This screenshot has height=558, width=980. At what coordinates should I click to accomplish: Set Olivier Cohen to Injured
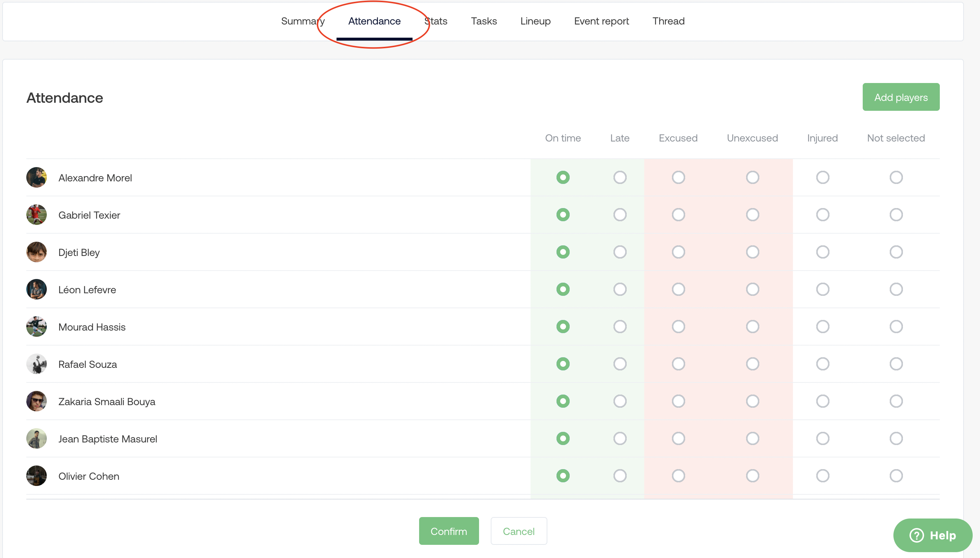click(822, 476)
